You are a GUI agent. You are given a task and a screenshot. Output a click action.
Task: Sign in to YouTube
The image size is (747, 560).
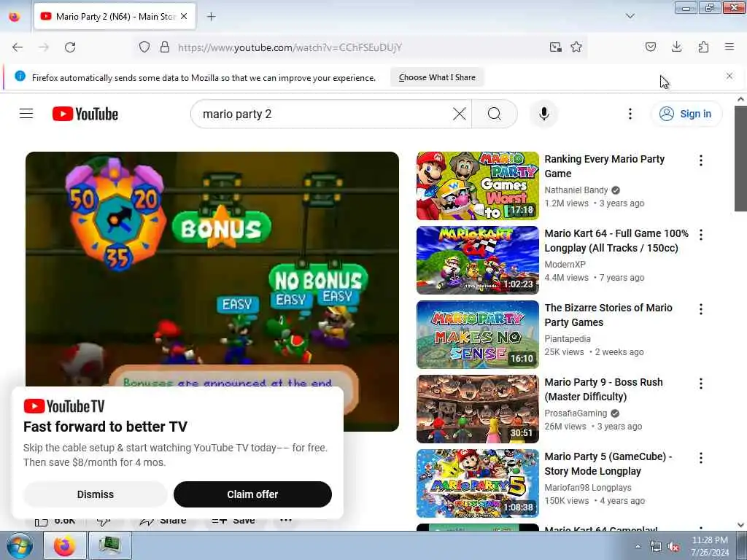686,114
